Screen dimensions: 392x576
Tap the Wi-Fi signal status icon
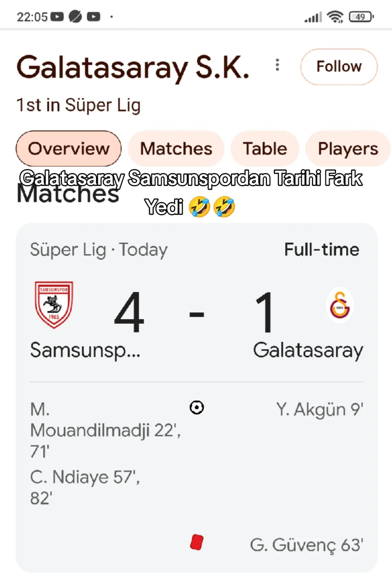click(335, 17)
